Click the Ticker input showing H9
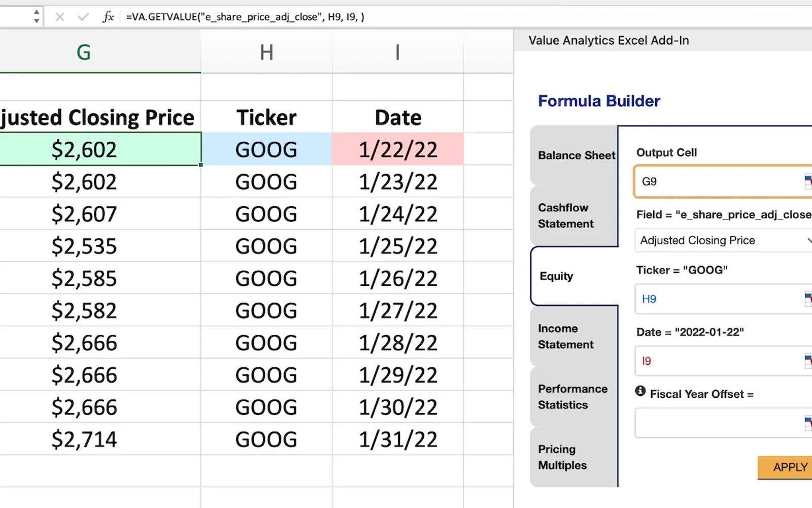Screen dimensions: 812x508 click(723, 299)
